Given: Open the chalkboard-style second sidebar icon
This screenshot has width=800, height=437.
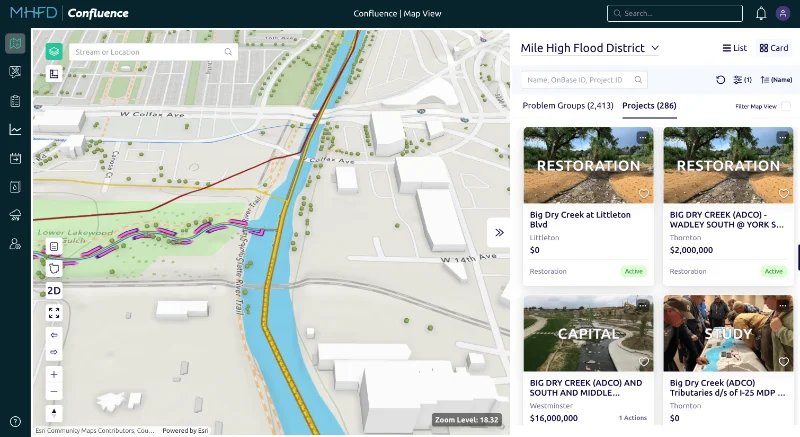Looking at the screenshot, I should (x=15, y=72).
